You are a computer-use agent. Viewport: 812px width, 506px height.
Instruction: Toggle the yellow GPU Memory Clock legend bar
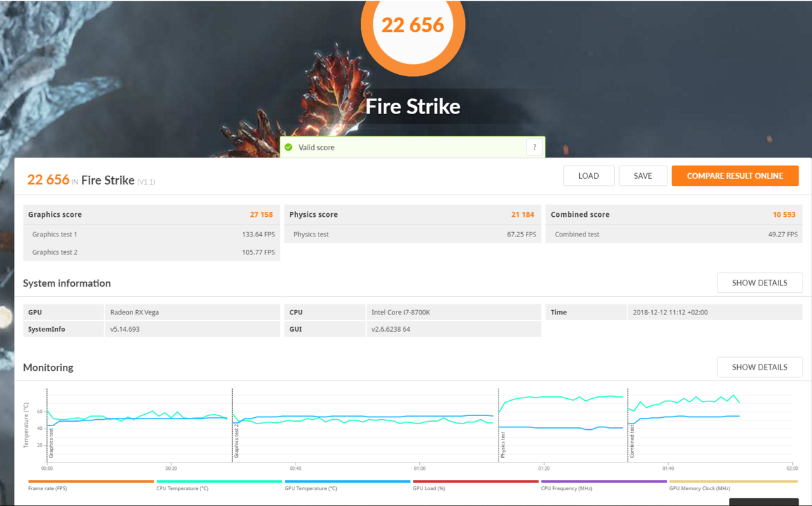click(733, 482)
